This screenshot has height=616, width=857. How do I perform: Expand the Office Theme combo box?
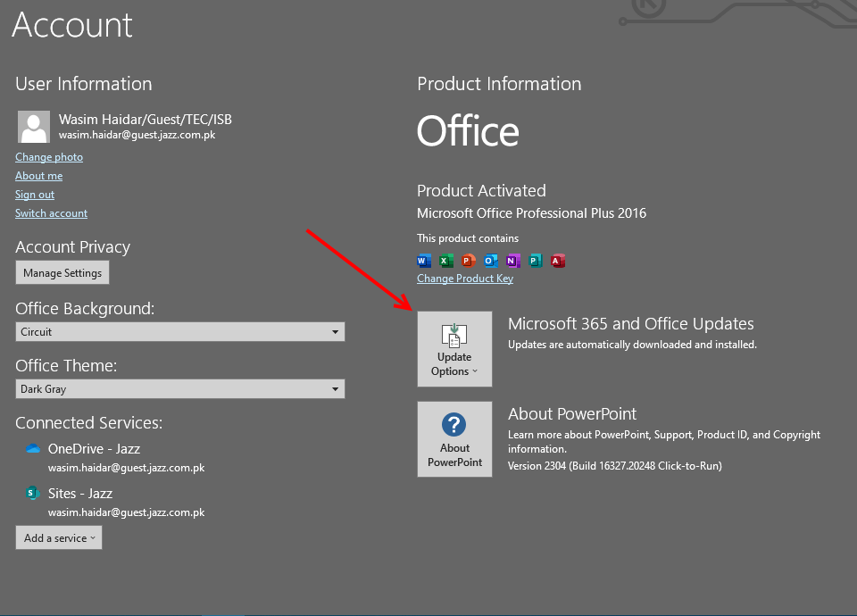(x=179, y=389)
